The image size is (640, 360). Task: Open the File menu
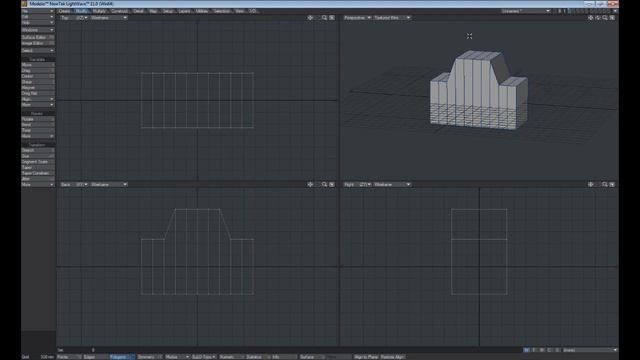tap(38, 11)
